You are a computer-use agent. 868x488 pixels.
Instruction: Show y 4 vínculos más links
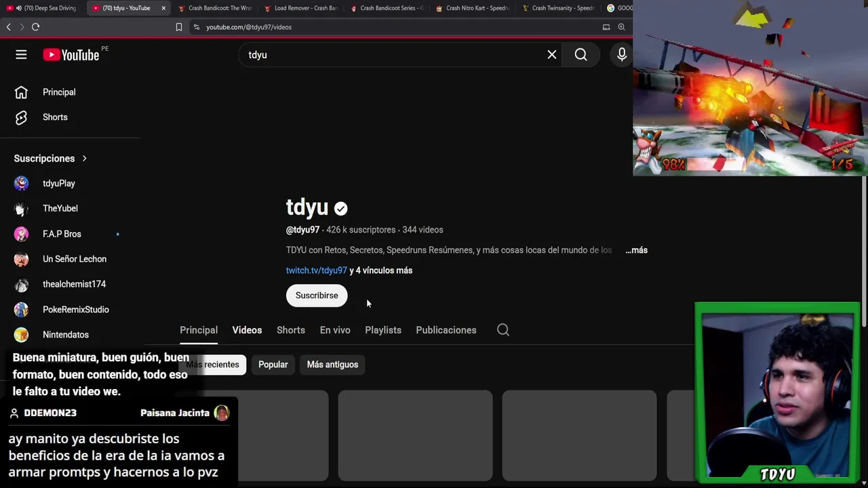pyautogui.click(x=380, y=270)
